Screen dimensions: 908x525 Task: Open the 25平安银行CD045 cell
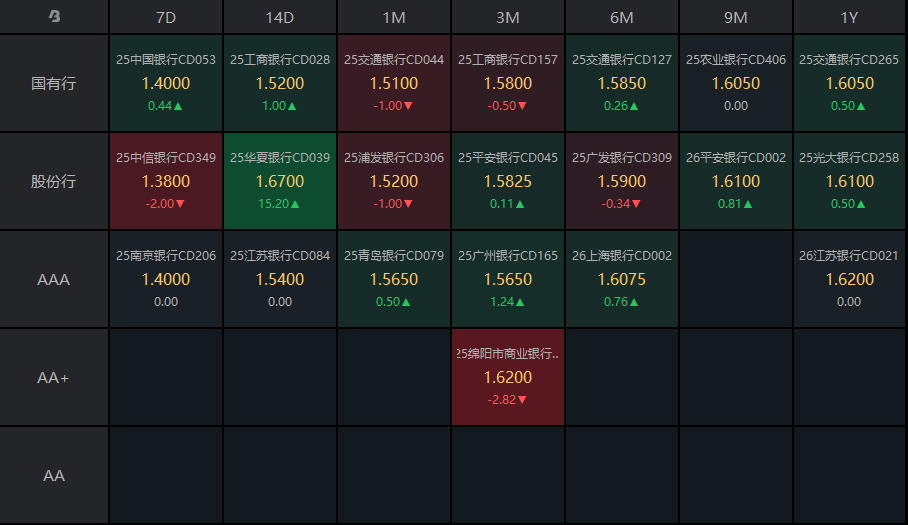coord(508,181)
